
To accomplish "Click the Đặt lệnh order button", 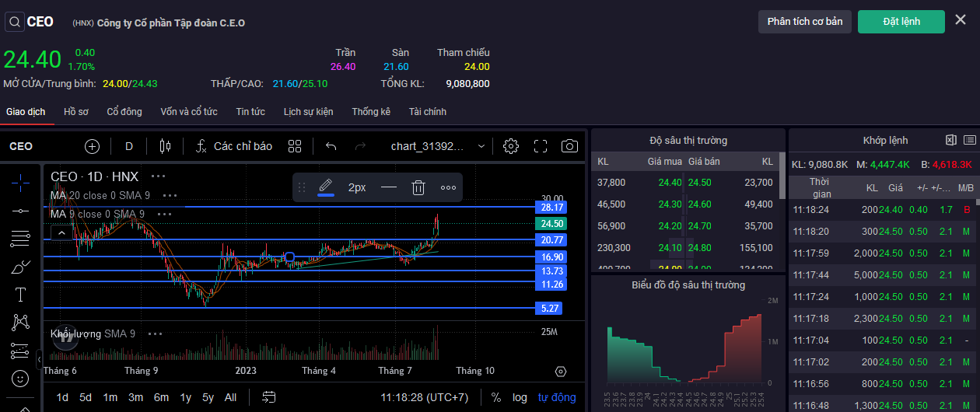I will pyautogui.click(x=901, y=22).
